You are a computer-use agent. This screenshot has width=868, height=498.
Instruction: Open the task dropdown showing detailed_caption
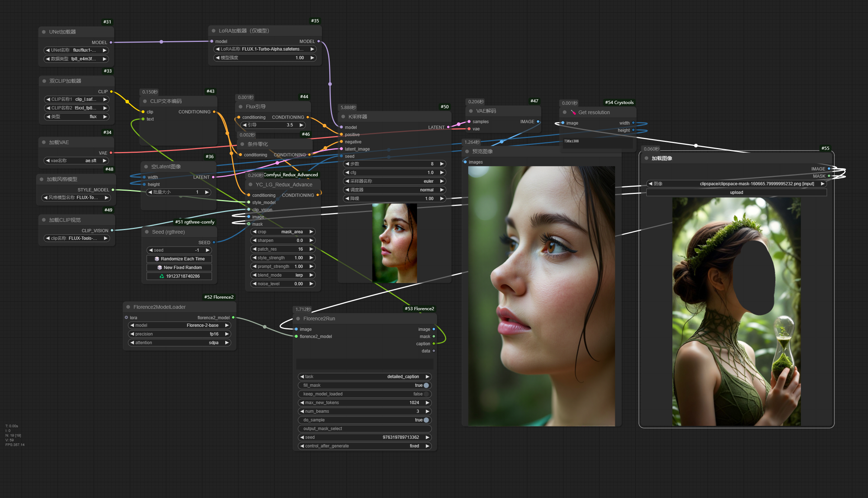click(365, 377)
